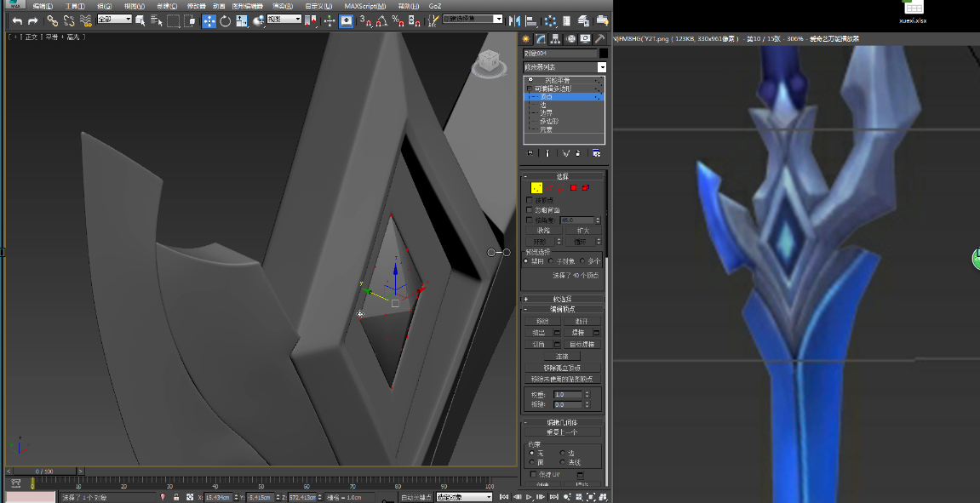Screen dimensions: 980x503
Task: Activate the Select and Scale tool
Action: point(242,20)
